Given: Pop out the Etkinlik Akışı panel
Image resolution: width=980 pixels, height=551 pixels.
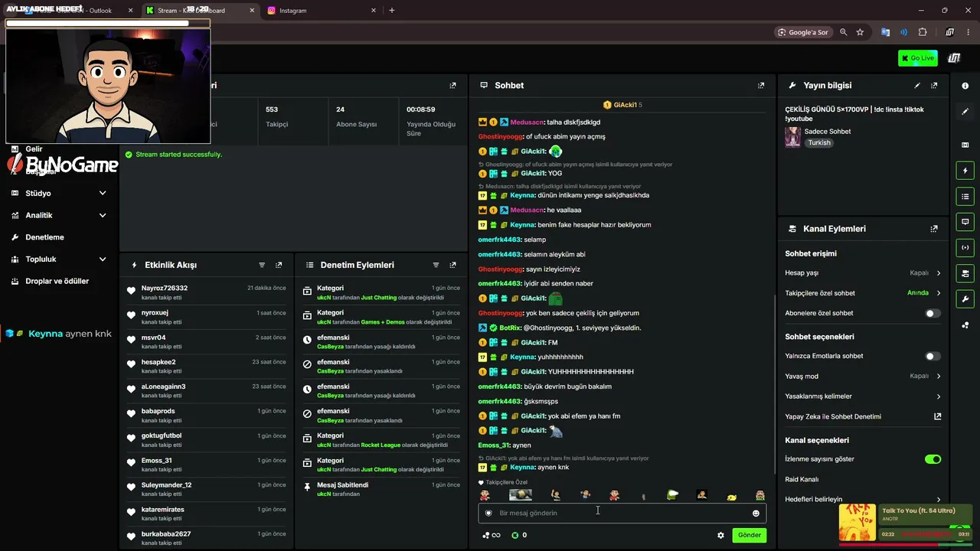Looking at the screenshot, I should (279, 265).
